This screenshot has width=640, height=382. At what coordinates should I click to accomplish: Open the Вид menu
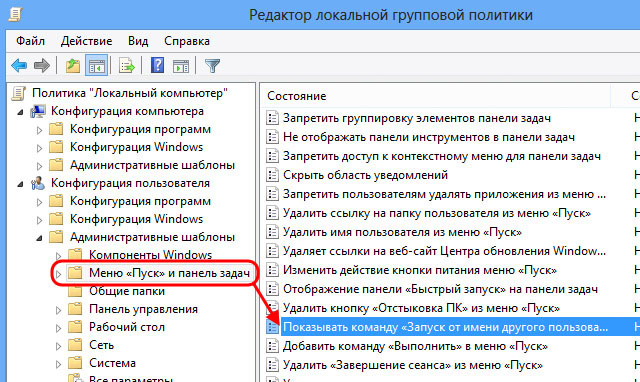pyautogui.click(x=138, y=41)
